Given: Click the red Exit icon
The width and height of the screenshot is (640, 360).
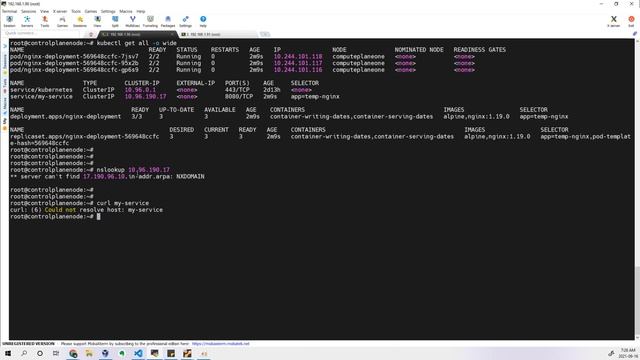Looking at the screenshot, I should click(631, 22).
